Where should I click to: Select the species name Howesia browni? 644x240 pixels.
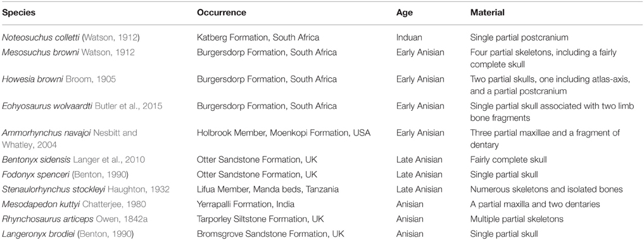point(32,79)
